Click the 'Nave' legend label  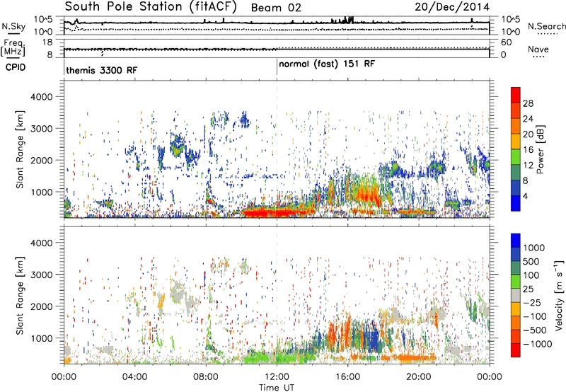(538, 49)
